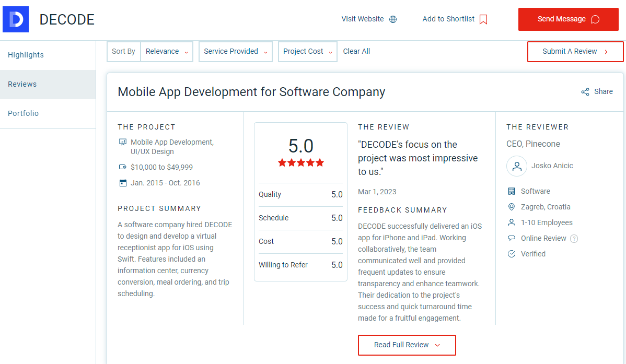Expand the Read Full Review section
This screenshot has width=626, height=364.
407,345
